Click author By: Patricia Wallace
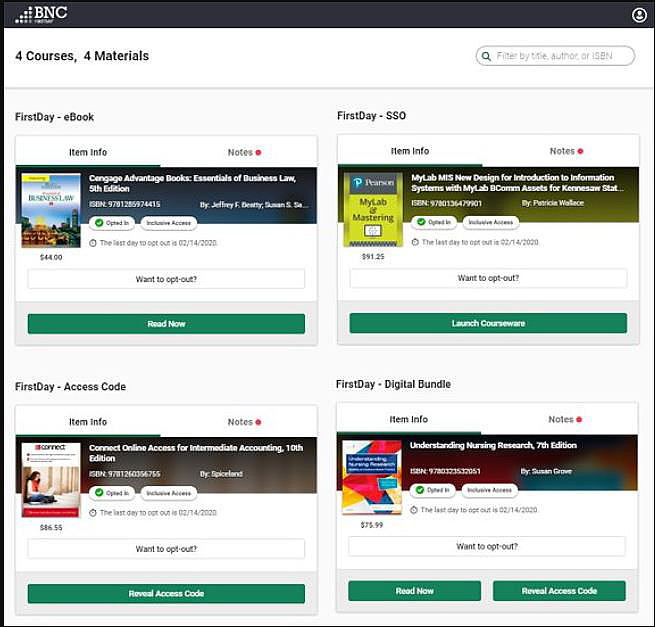Screen dimensions: 655x627 pos(552,203)
